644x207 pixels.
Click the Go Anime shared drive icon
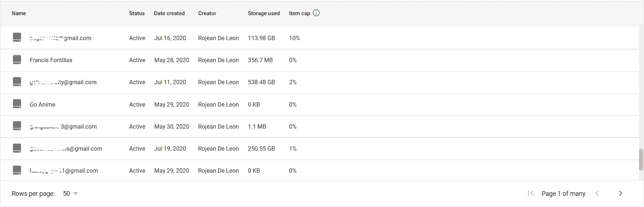coord(17,104)
